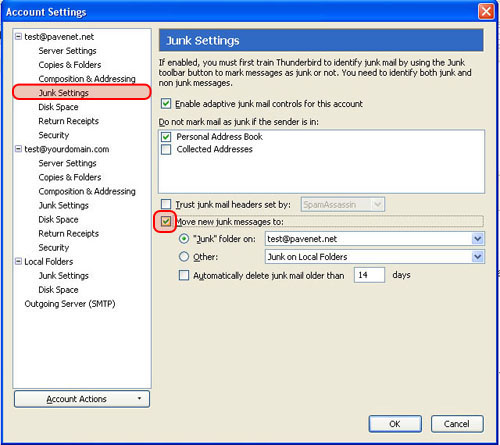Open Outgoing Server (SMTP) settings
This screenshot has width=500, height=445.
click(70, 304)
